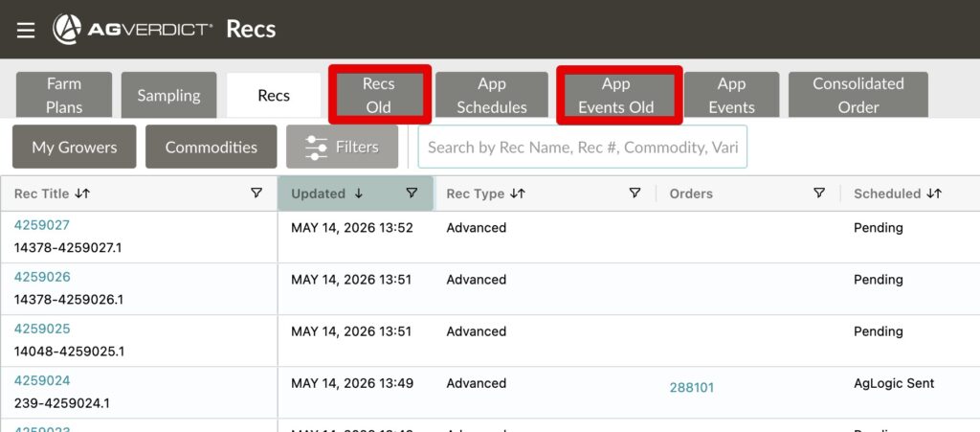Open the hamburger navigation menu
The image size is (980, 432).
pyautogui.click(x=26, y=30)
